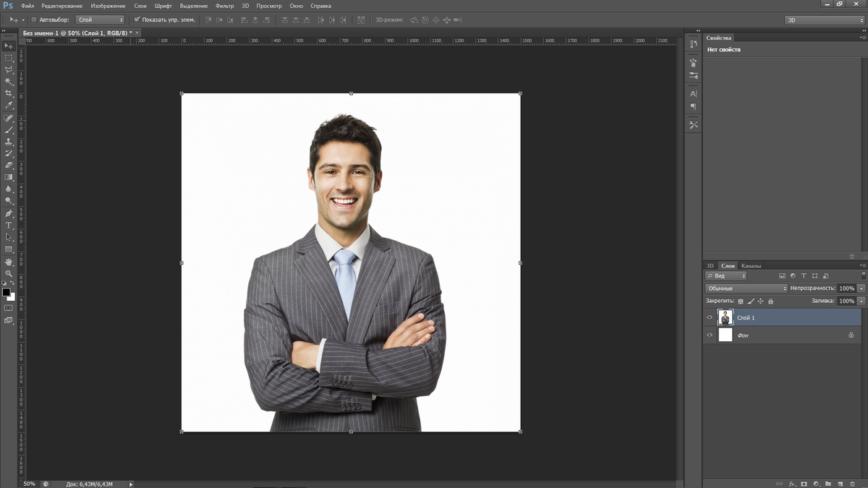Select the Слои panel tab
The image size is (868, 488).
pyautogui.click(x=728, y=266)
